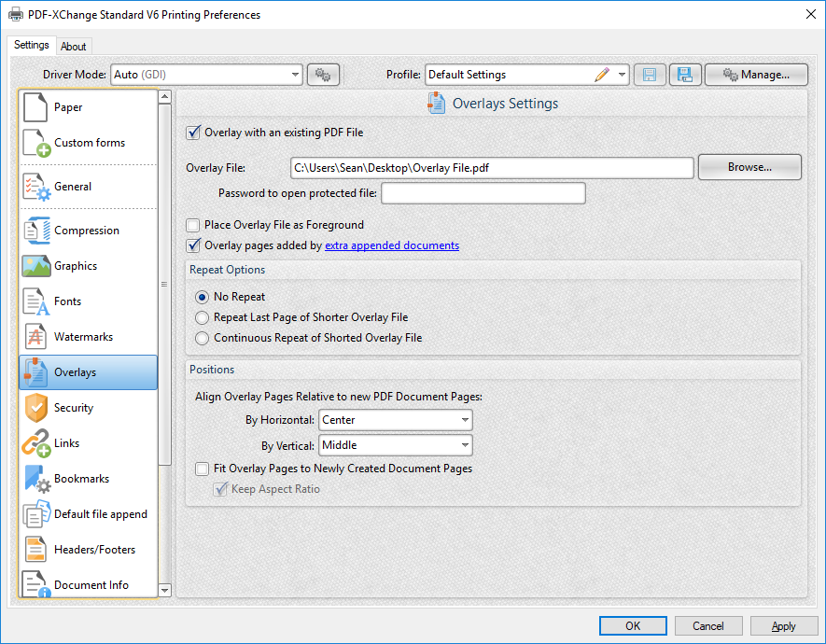The width and height of the screenshot is (826, 644).
Task: Open the Watermarks category icon
Action: tap(35, 337)
